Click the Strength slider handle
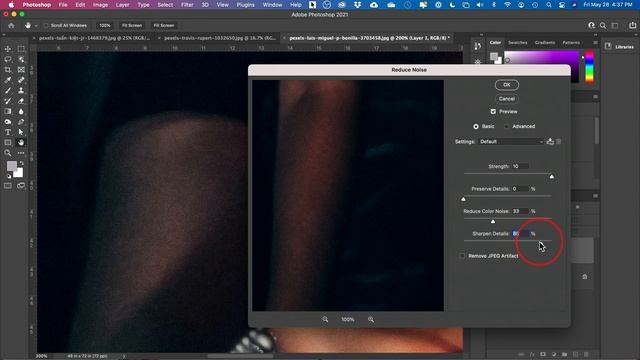 pos(551,177)
